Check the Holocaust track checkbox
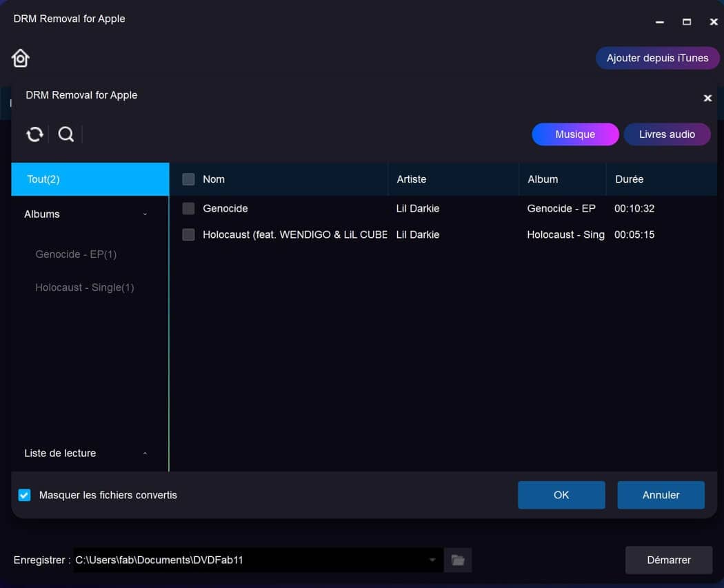Screen dimensions: 724x588 coord(188,234)
